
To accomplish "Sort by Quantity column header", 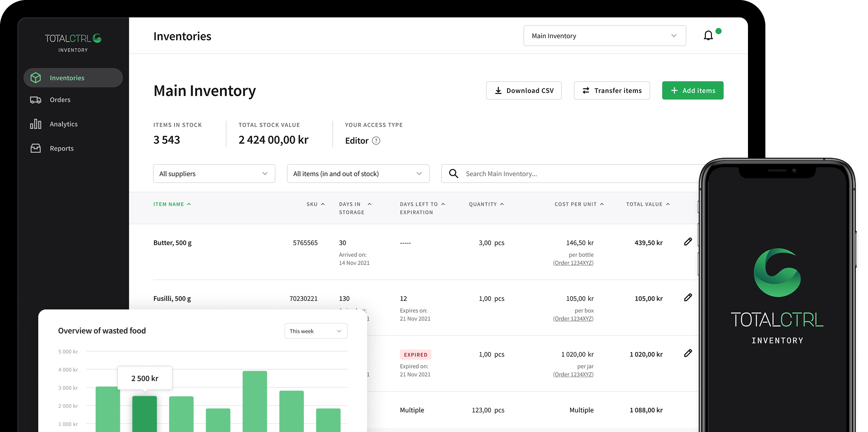I will 486,204.
